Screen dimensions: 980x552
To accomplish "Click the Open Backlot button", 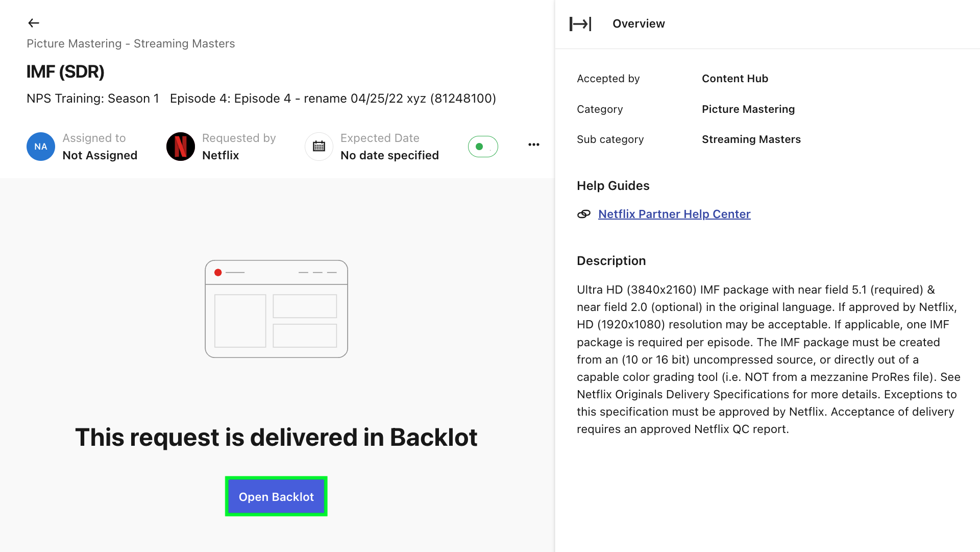I will click(276, 497).
